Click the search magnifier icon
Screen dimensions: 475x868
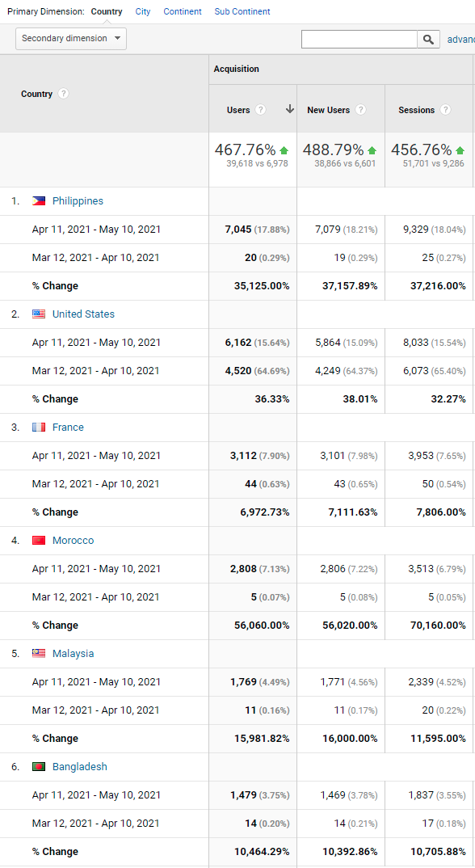point(428,39)
